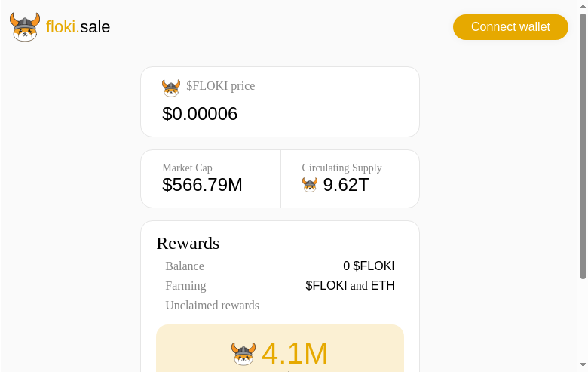The image size is (588, 372).
Task: Click the $FLOKI and ETH farming value
Action: coord(350,285)
